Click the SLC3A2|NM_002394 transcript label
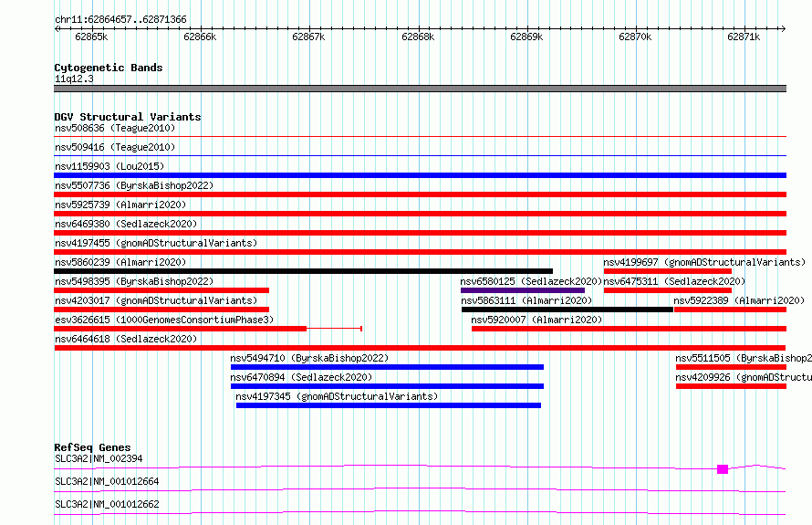The height and width of the screenshot is (525, 812). (99, 458)
